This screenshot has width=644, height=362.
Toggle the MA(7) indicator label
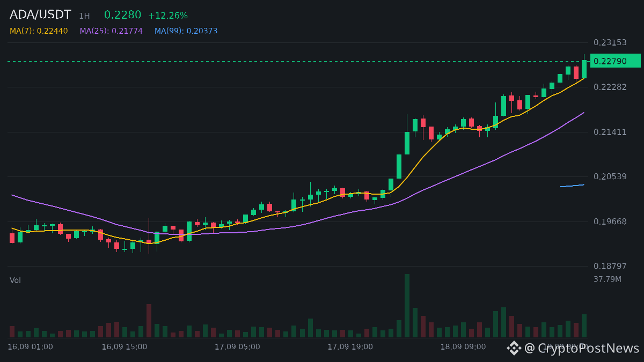coord(39,31)
